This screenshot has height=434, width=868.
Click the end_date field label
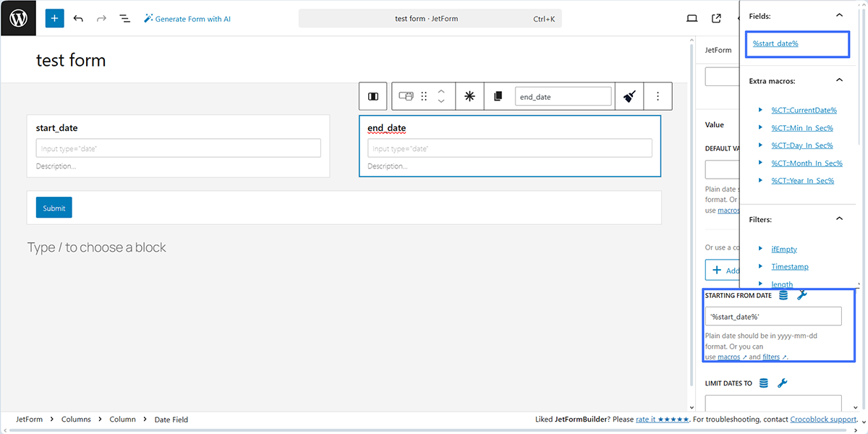tap(387, 128)
